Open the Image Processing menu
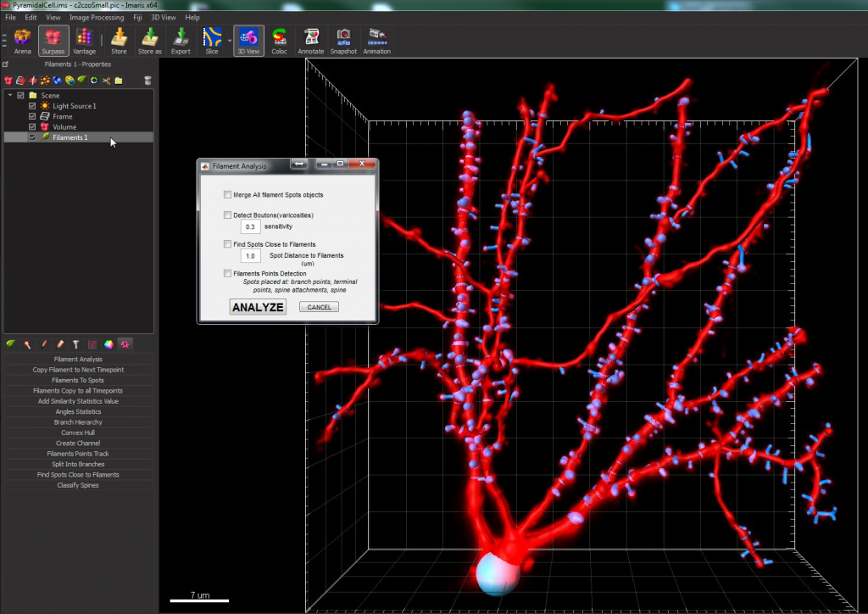This screenshot has height=614, width=868. pos(97,17)
